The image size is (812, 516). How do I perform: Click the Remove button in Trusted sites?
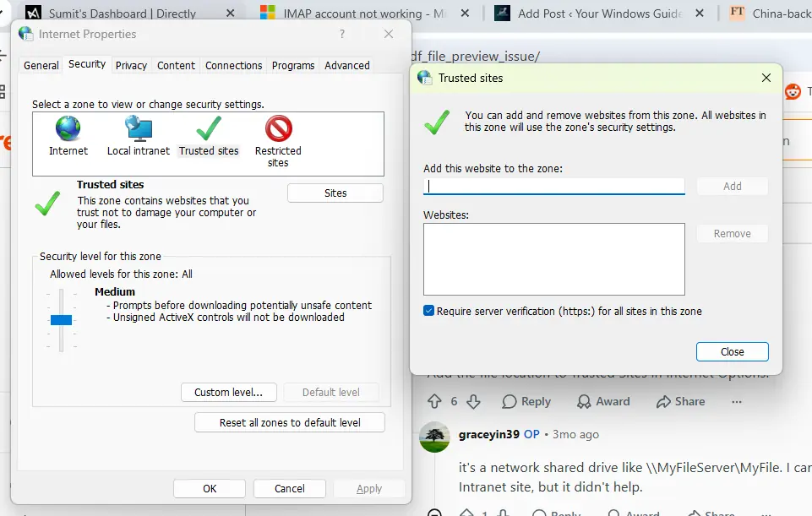[x=733, y=233]
